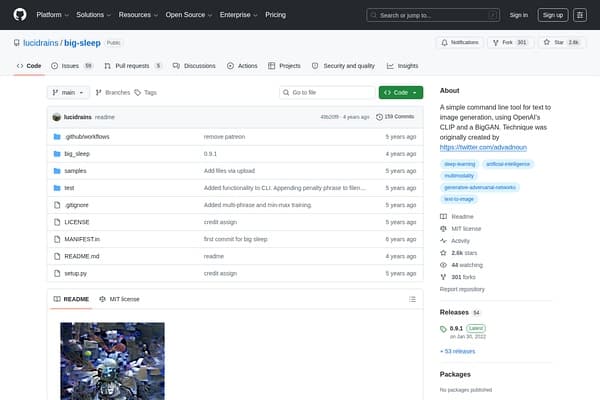Show the + 53 releases link
The width and height of the screenshot is (600, 400).
[x=458, y=351]
